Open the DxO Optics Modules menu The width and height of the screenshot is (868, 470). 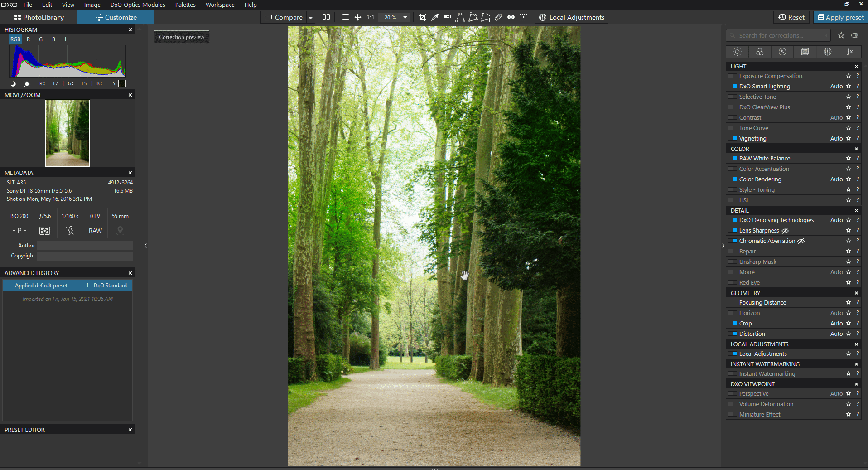click(138, 5)
